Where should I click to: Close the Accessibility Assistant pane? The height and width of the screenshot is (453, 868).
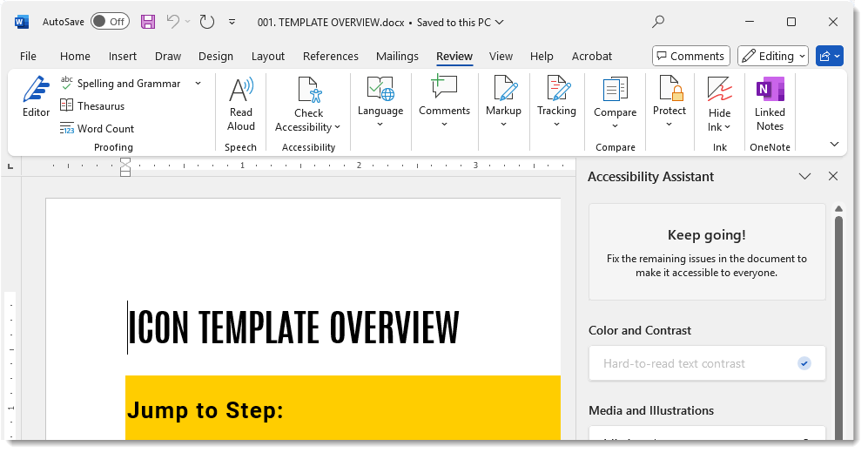point(833,176)
